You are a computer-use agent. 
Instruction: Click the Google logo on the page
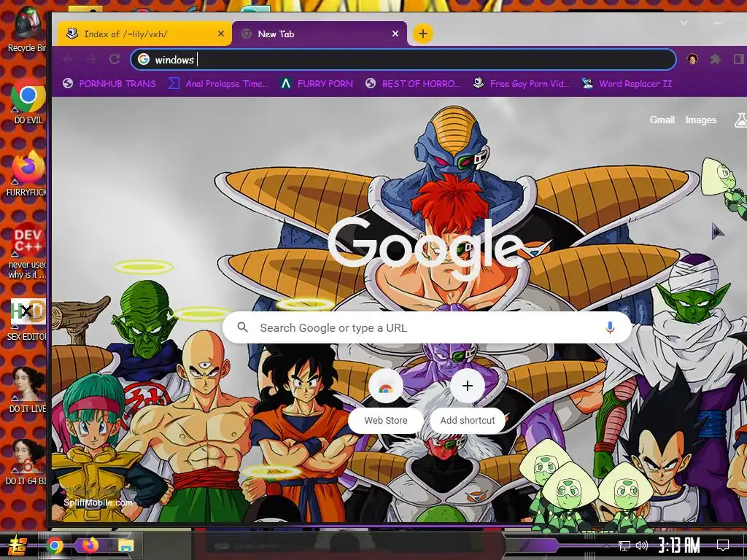point(425,249)
